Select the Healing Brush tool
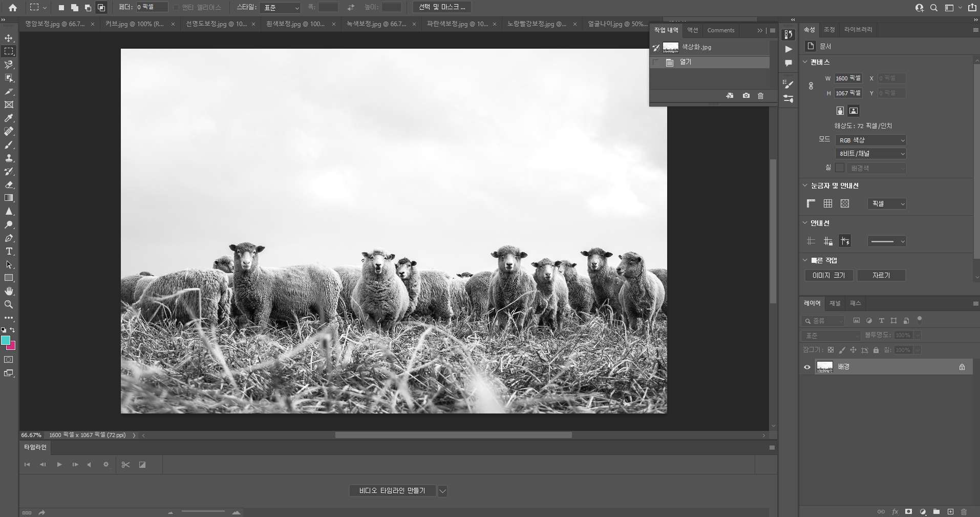Image resolution: width=980 pixels, height=517 pixels. tap(9, 131)
